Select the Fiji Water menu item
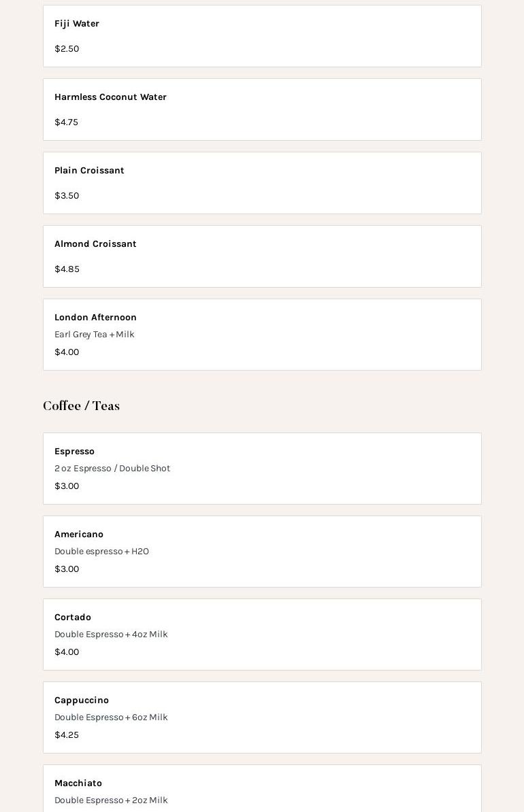 pyautogui.click(x=262, y=36)
